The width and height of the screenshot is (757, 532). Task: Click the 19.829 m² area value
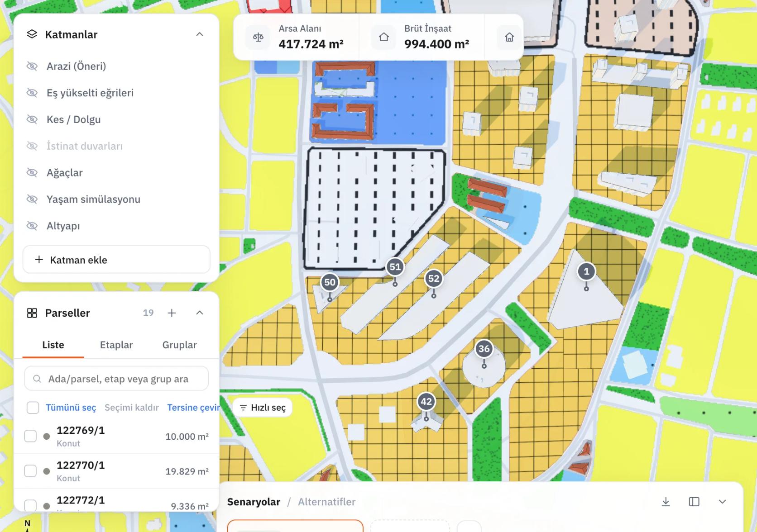[x=187, y=471]
